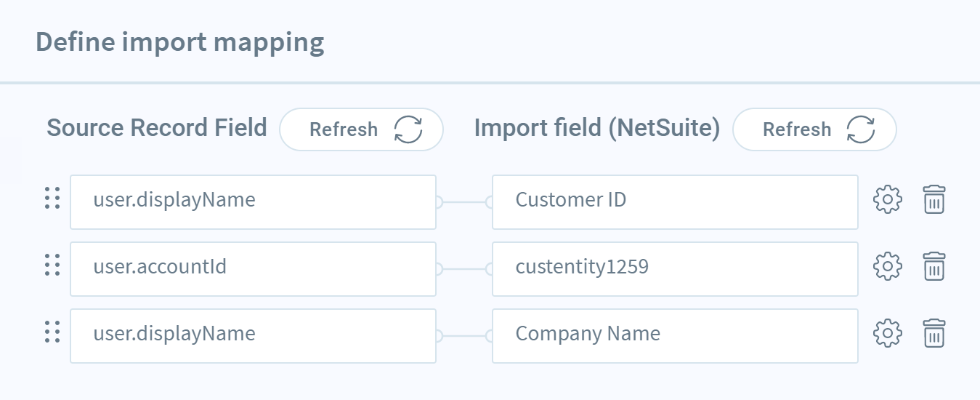Screen dimensions: 980x400
Task: Delete the custentity1259 mapping row
Action: point(934,267)
